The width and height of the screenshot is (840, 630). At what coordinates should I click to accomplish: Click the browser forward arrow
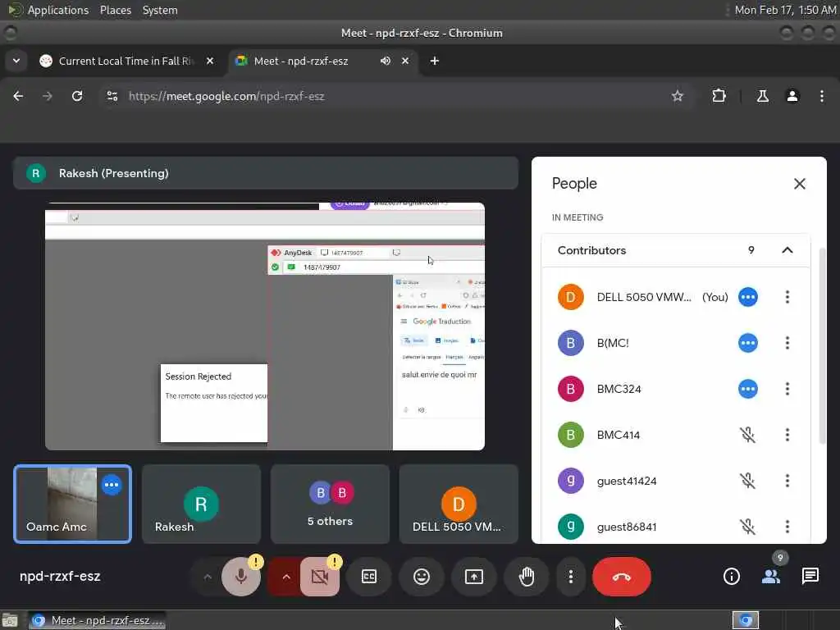tap(48, 96)
